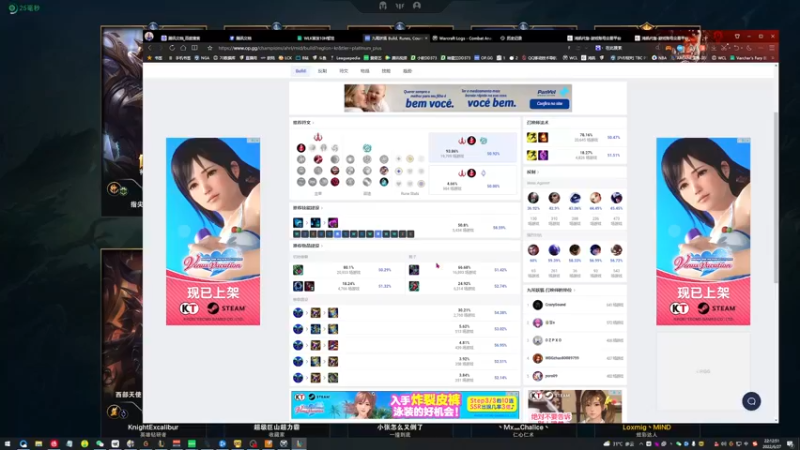Click third skill icon in skill priority
Screen dimensions: 800x450
point(333,222)
